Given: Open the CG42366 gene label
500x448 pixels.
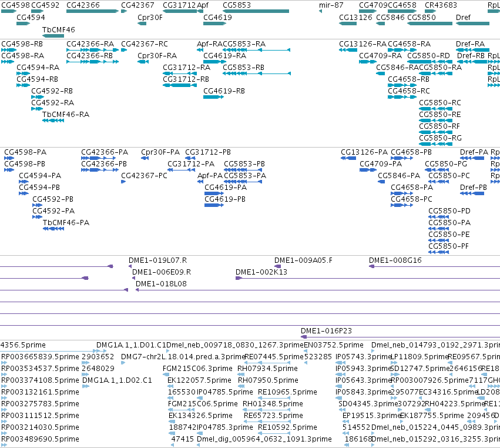Looking at the screenshot, I should 83,5.
